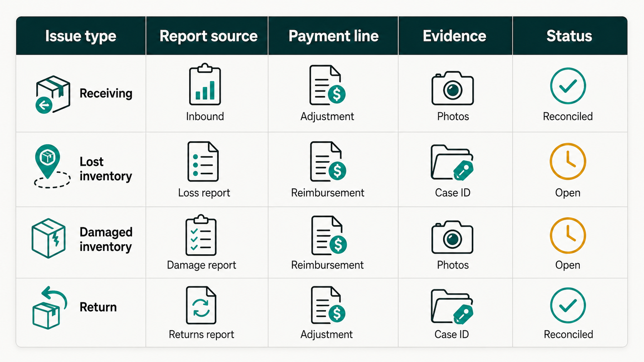Click the Receiving row Reconciled text
The image size is (644, 362).
point(568,116)
